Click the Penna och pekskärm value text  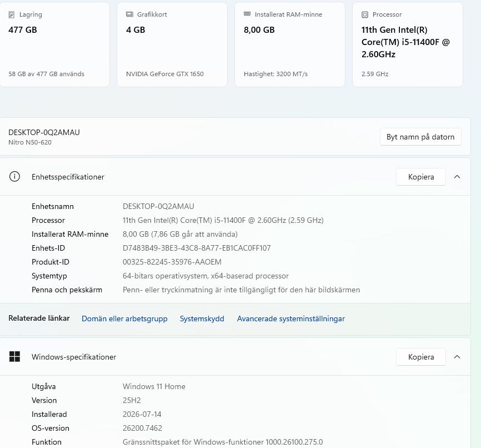coord(241,290)
